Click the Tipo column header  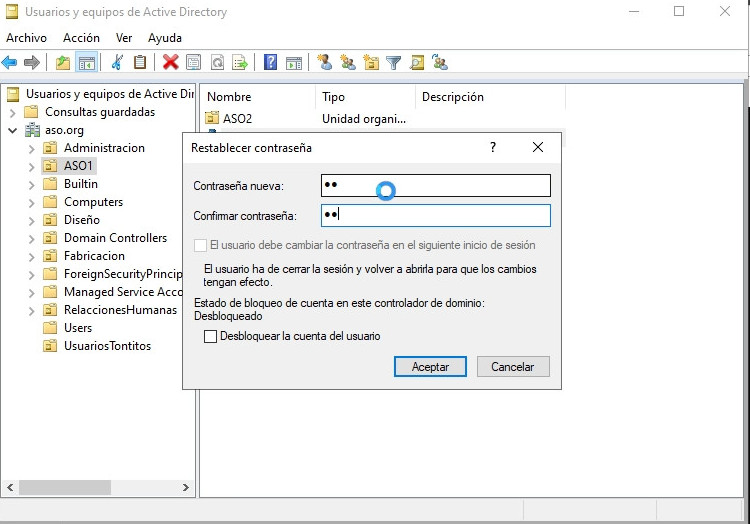(x=334, y=97)
